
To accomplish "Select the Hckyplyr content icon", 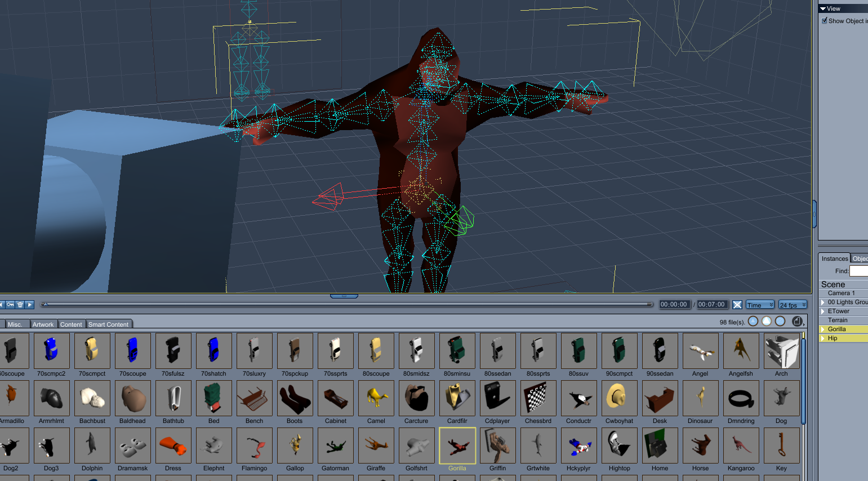I will click(x=578, y=446).
